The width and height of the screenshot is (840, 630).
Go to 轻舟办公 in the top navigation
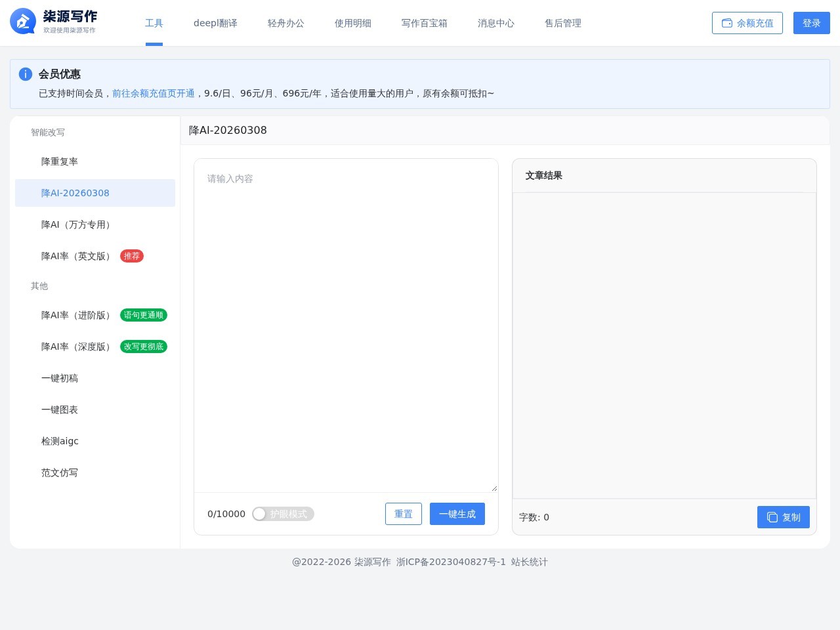point(286,23)
